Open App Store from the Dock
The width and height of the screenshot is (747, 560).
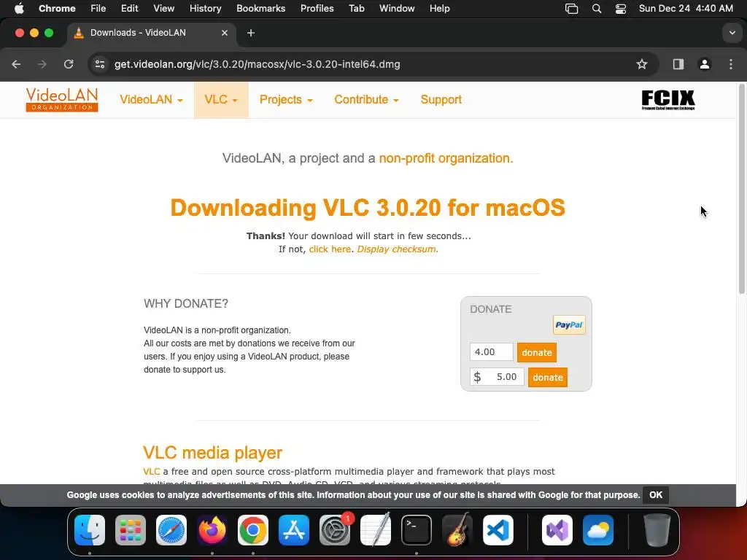click(x=294, y=530)
